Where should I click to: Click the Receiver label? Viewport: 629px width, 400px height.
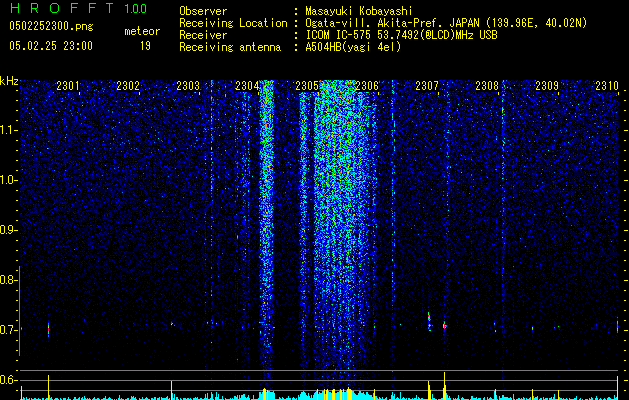(203, 35)
